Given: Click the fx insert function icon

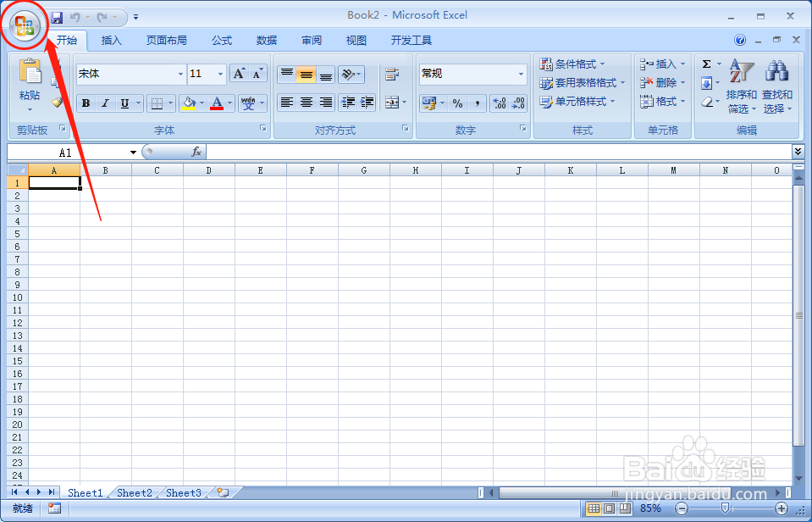Looking at the screenshot, I should pyautogui.click(x=196, y=152).
